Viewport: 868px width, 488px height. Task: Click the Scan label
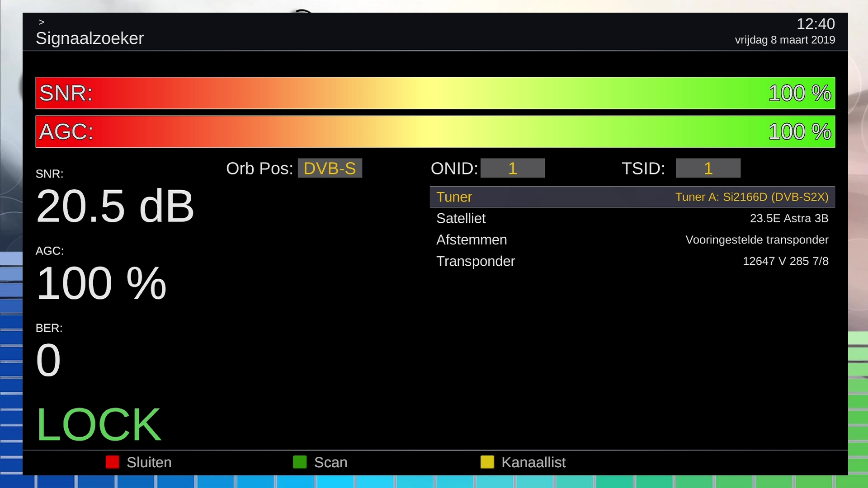(x=330, y=462)
